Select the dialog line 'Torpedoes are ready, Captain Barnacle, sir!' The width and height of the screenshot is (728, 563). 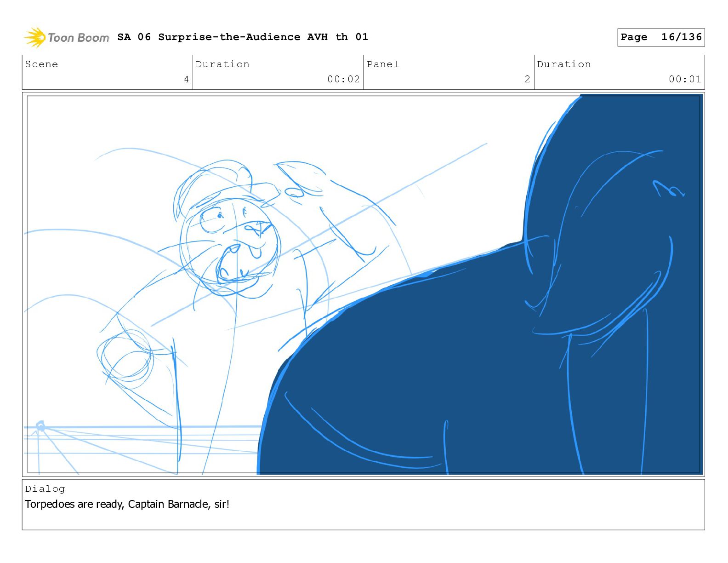tap(127, 504)
